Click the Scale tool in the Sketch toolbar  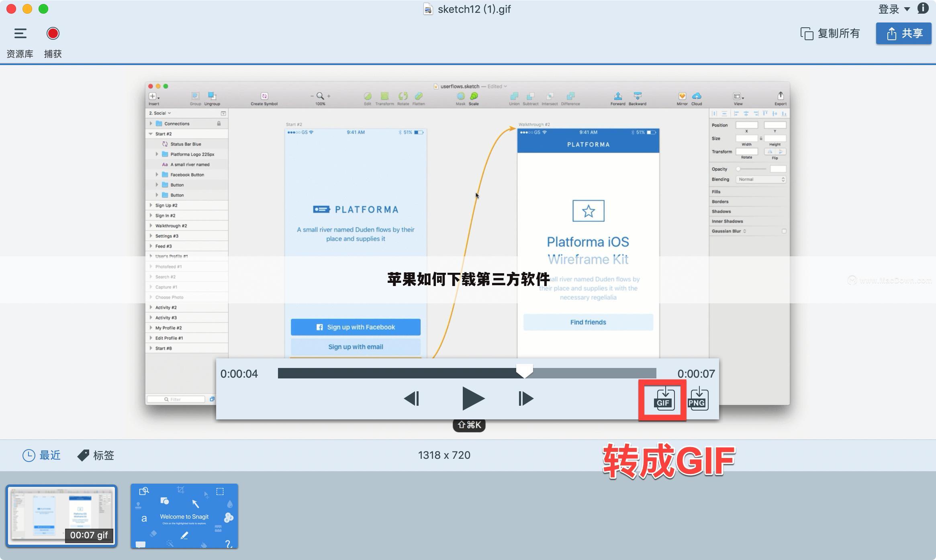pos(474,98)
